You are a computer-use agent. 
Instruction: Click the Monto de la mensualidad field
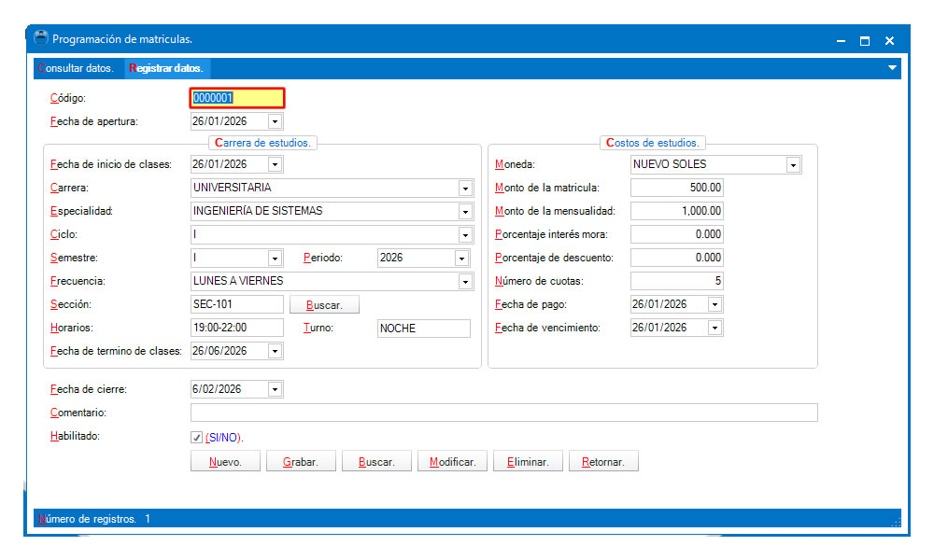(676, 211)
